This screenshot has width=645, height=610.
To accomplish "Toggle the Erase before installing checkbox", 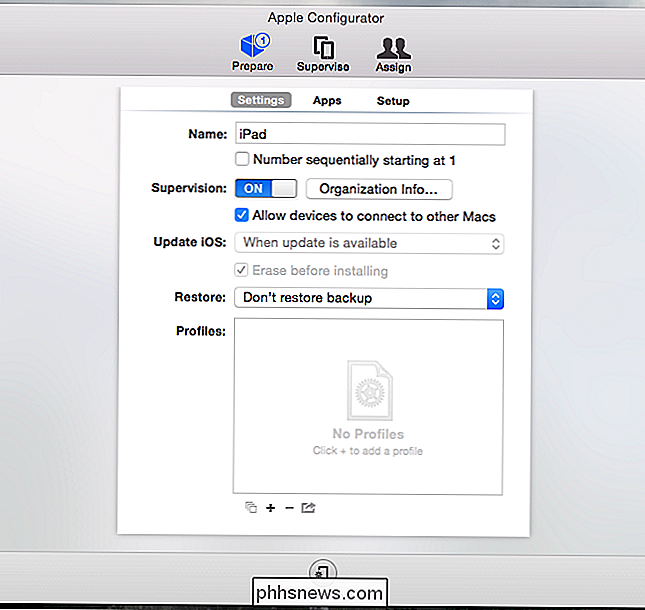I will 241,270.
